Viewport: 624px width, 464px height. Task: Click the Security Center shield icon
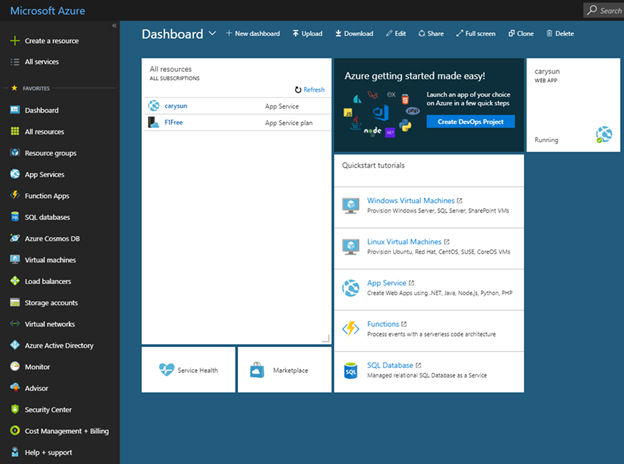14,409
